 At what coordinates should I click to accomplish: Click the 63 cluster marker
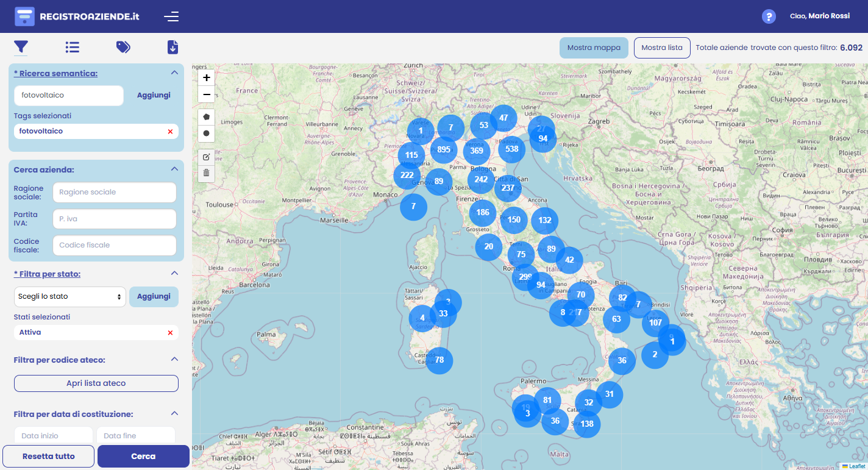tap(616, 319)
